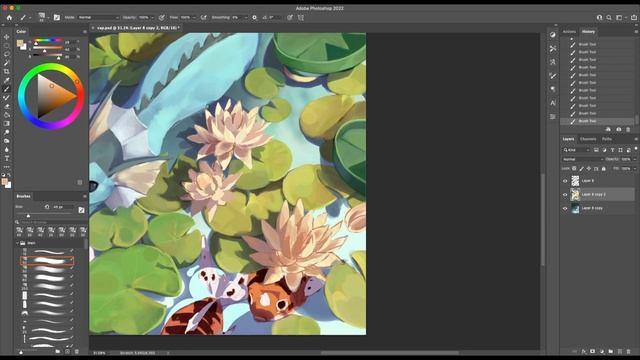Hide Layer 8 with its eye icon
The width and height of the screenshot is (640, 360).
[565, 181]
